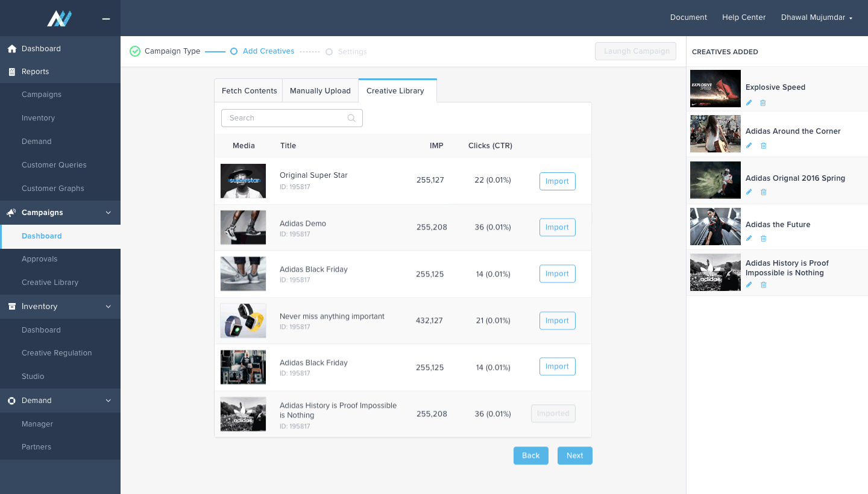Viewport: 868px width, 494px height.
Task: Select the Settings step circle
Action: tap(329, 52)
